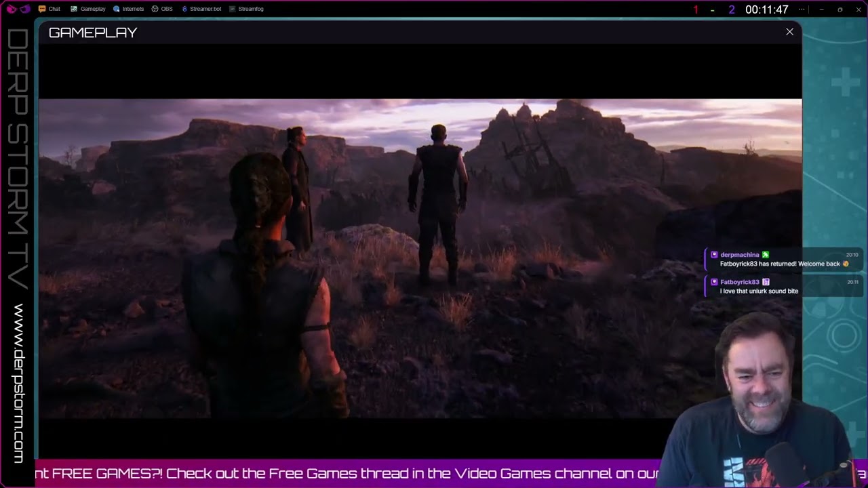Switch to the Gameplay tab
This screenshot has width=868, height=488.
[x=88, y=9]
